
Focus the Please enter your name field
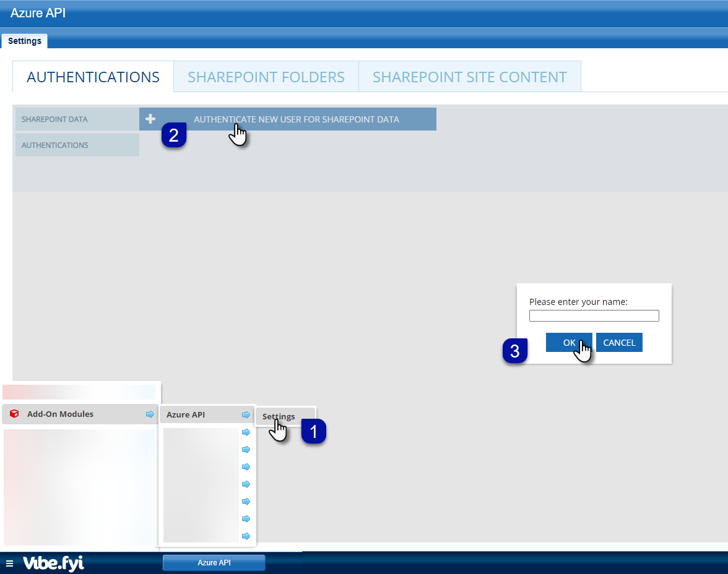[x=594, y=315]
